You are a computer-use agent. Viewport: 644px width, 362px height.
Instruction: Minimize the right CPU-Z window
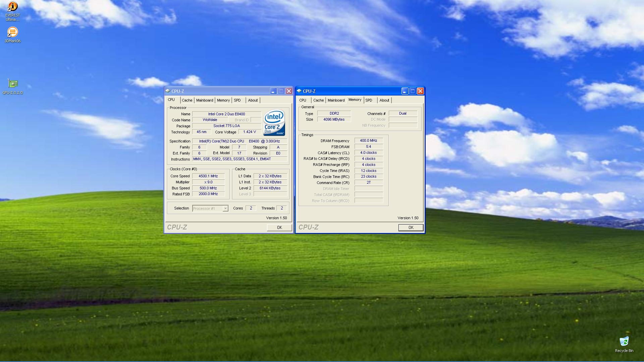click(405, 91)
